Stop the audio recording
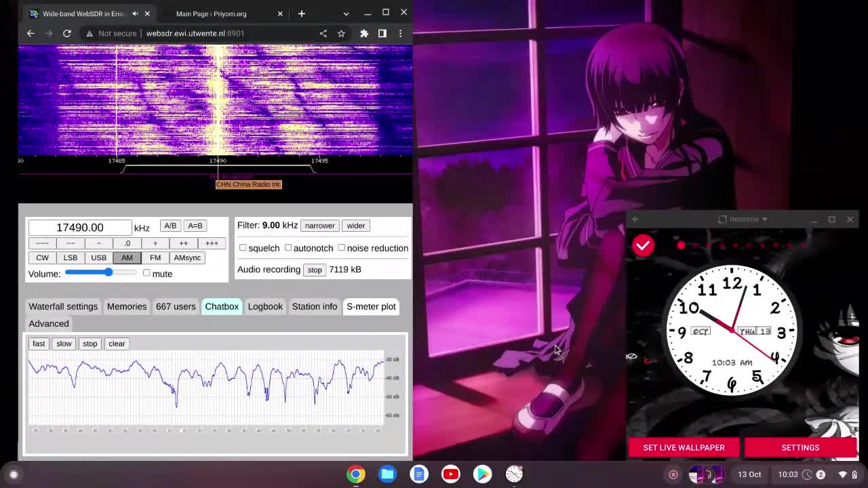The image size is (868, 488). coord(315,270)
